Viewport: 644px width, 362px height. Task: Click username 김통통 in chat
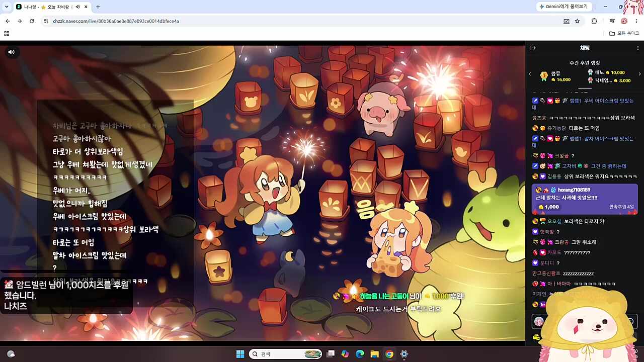[554, 176]
